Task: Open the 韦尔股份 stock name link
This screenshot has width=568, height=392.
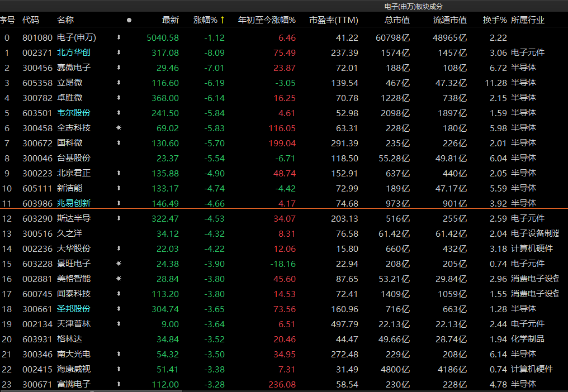Action: [x=74, y=113]
